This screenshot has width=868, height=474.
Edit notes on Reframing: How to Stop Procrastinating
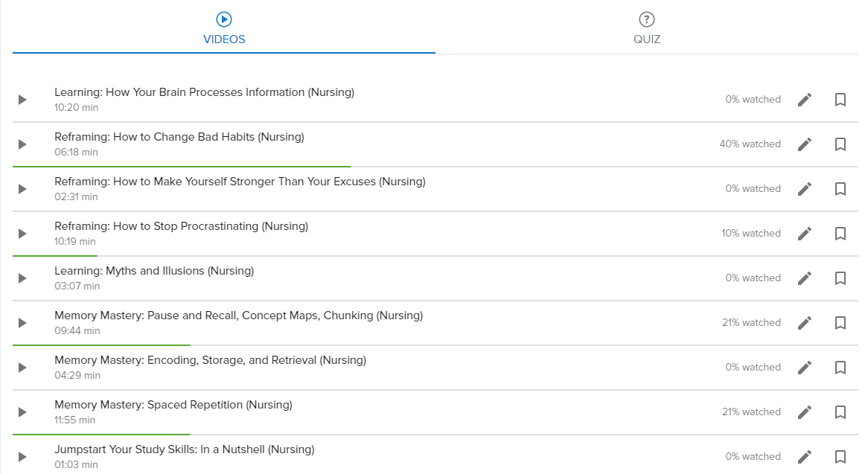(805, 233)
